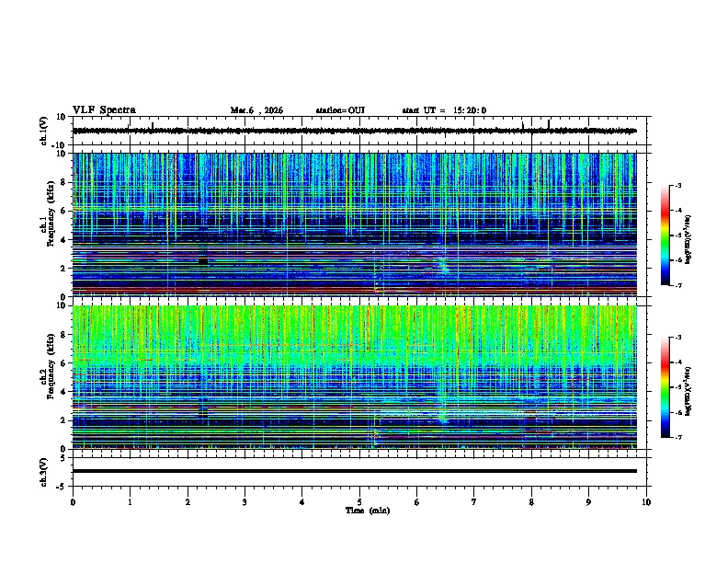
Task: Click the "VLF Spectra" plot title
Action: click(104, 110)
